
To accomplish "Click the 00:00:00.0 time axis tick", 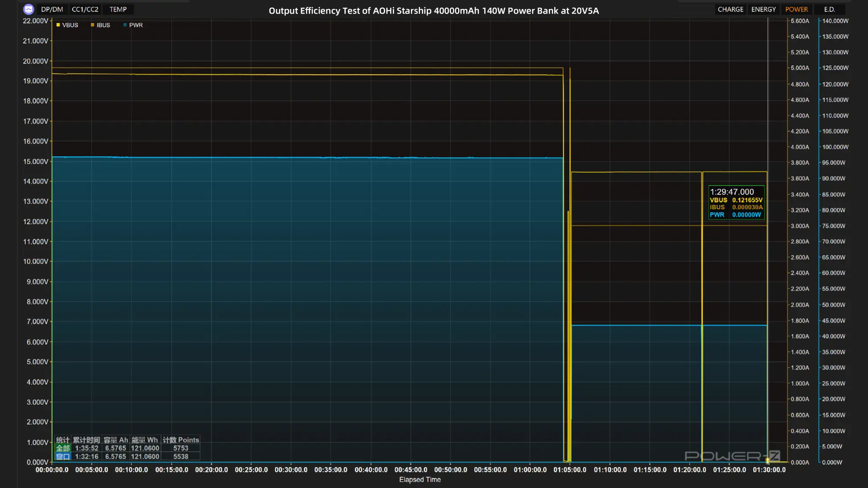I will (52, 469).
